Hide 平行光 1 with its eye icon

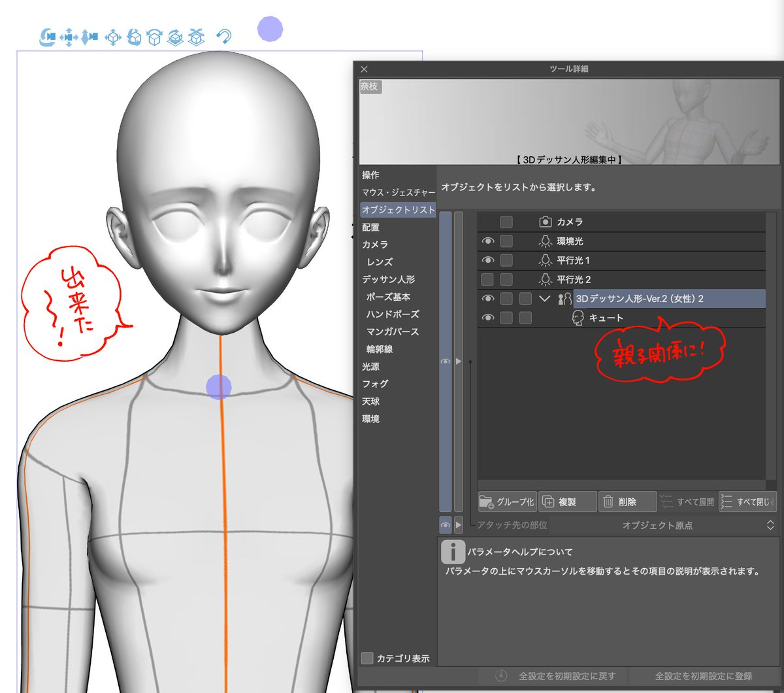tap(487, 260)
